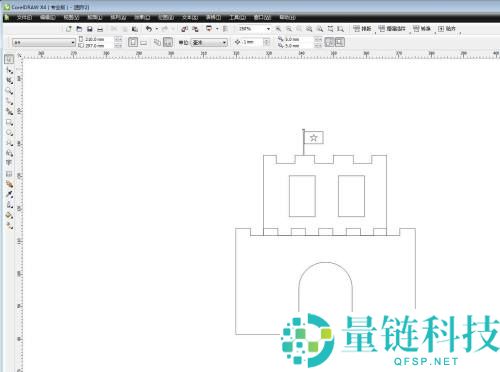
Task: Select the Shape tool
Action: 9,70
